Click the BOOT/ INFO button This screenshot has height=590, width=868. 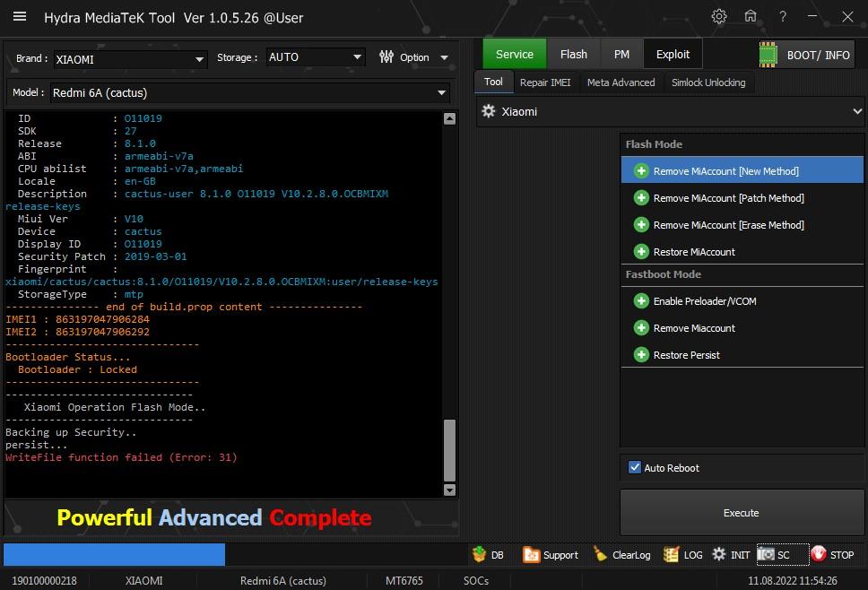[x=805, y=55]
